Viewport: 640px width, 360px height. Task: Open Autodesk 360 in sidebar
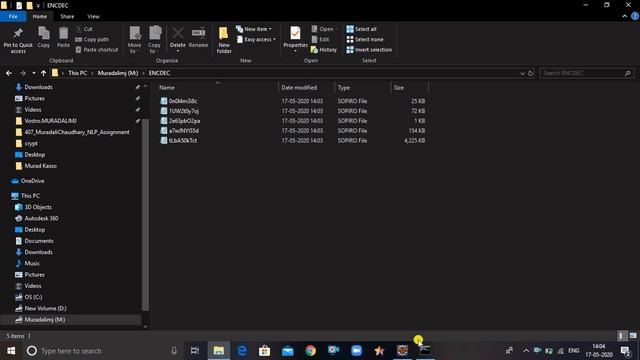click(41, 218)
